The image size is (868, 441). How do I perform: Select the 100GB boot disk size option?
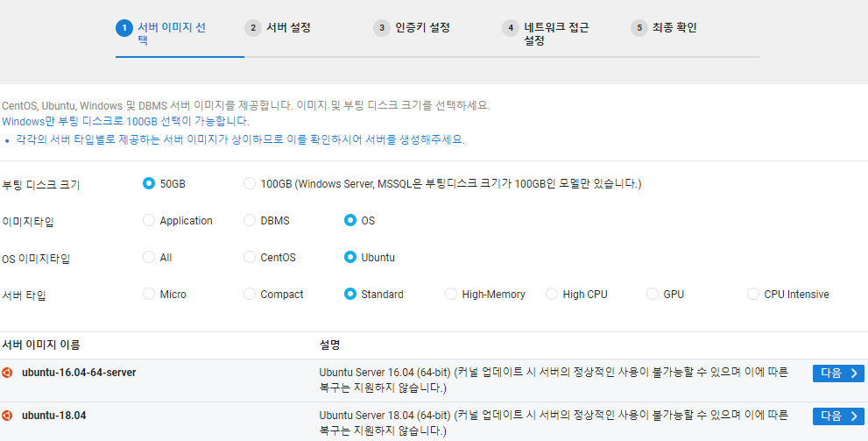[250, 183]
